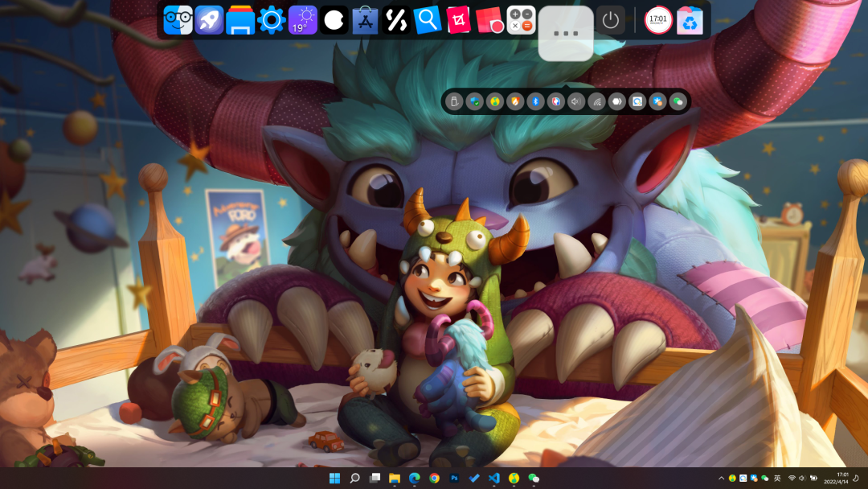This screenshot has width=868, height=489.
Task: Open taskbar Search magnifier
Action: [x=355, y=478]
